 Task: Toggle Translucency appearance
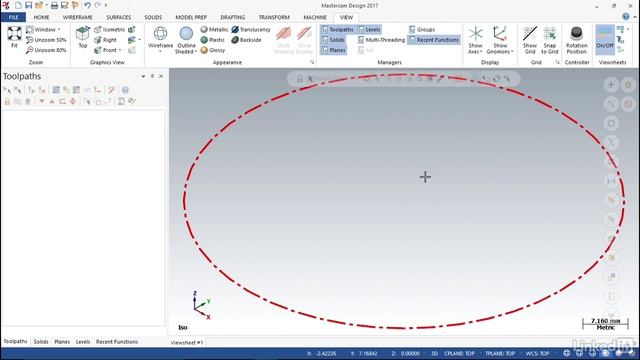pyautogui.click(x=251, y=30)
